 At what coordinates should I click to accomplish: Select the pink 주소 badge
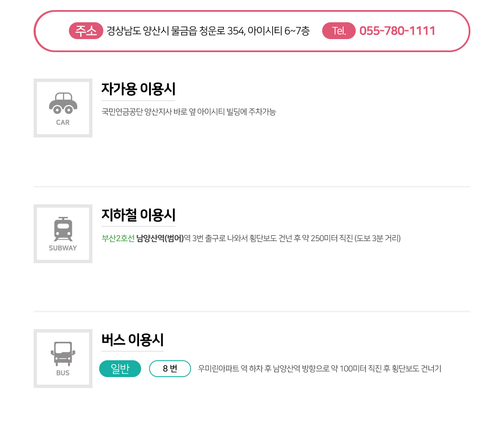(x=86, y=31)
